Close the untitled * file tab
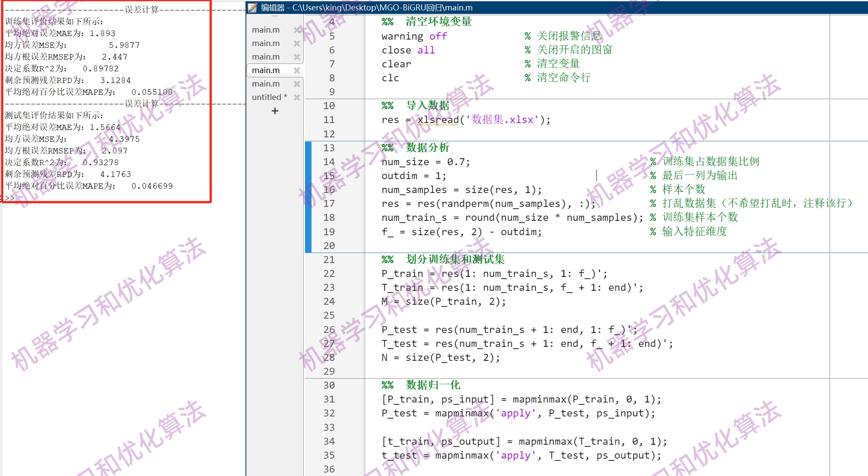This screenshot has height=476, width=868. click(x=297, y=97)
